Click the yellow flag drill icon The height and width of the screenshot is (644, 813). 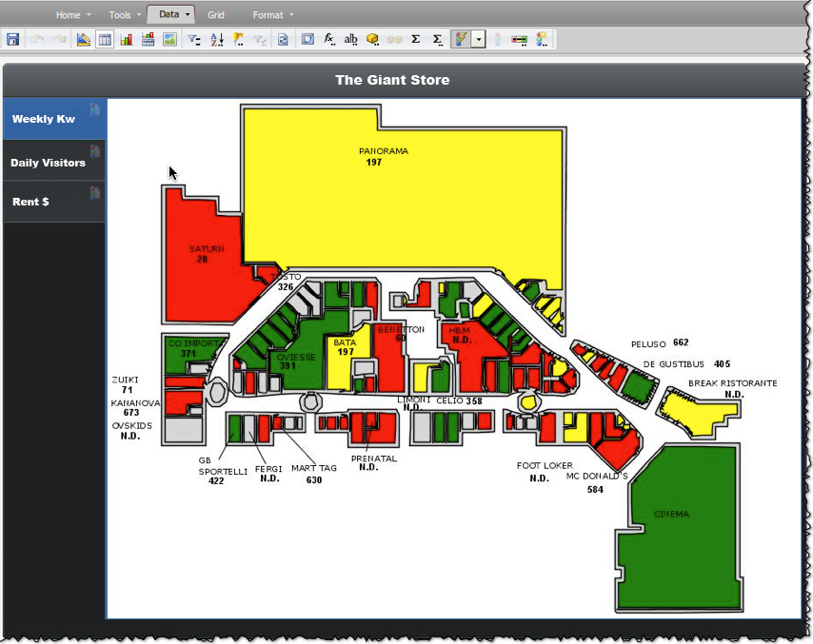tap(239, 39)
